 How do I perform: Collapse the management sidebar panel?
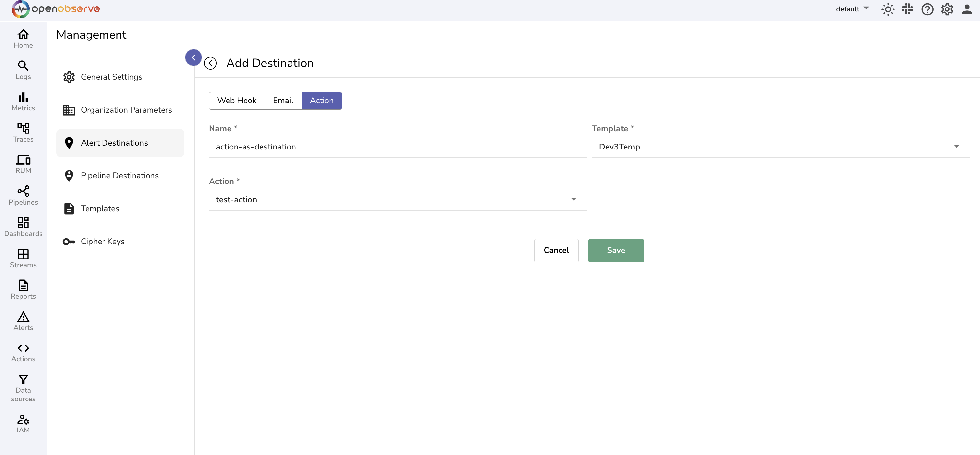pyautogui.click(x=193, y=57)
